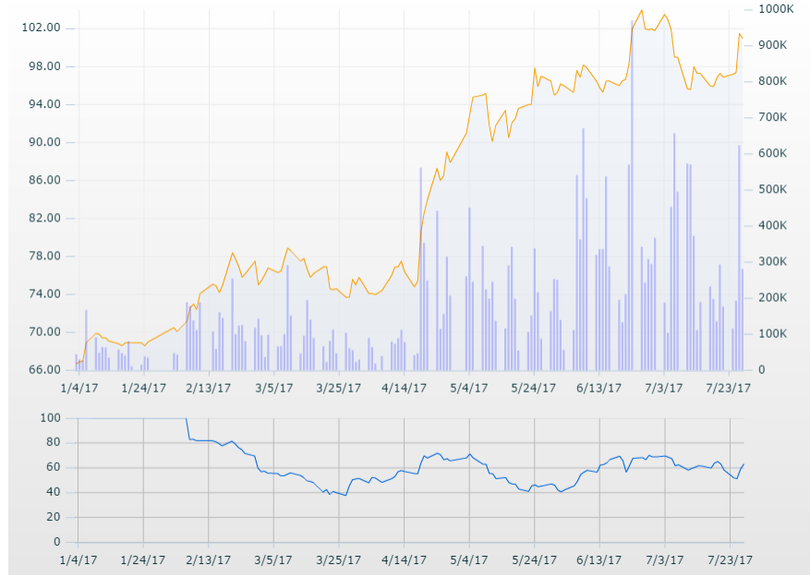Click the blue indicator line's lowest point
This screenshot has height=575, width=810.
[345, 495]
